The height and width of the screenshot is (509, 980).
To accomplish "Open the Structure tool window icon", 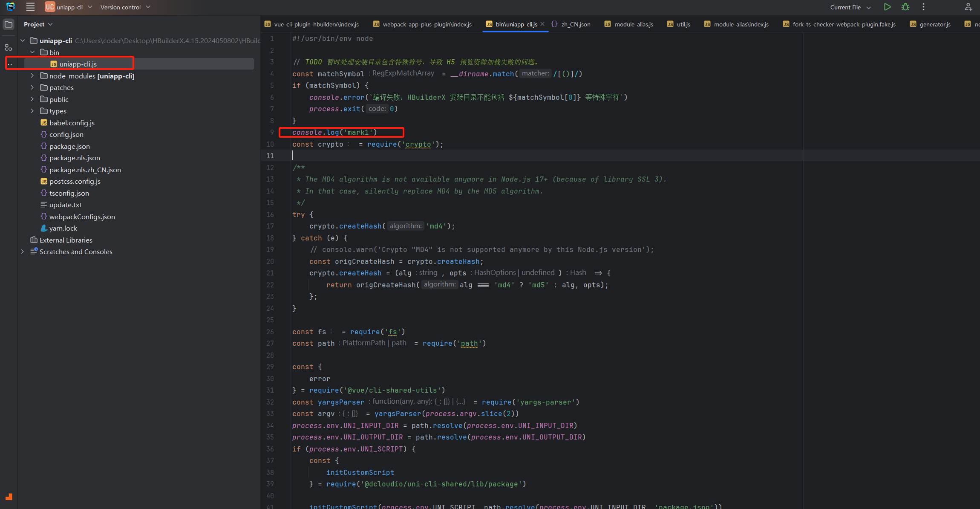I will pos(9,47).
